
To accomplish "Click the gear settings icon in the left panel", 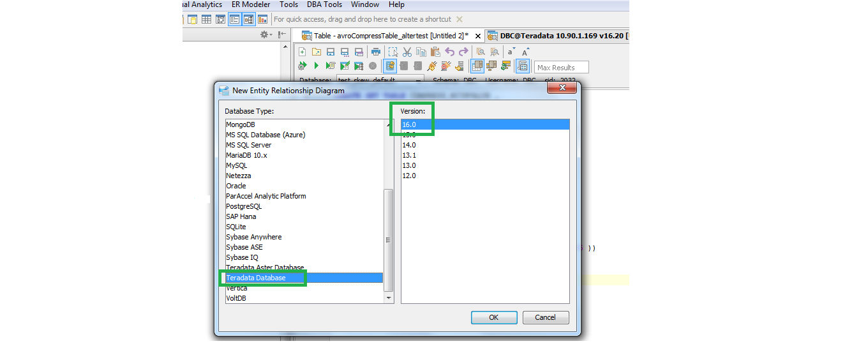I will 265,34.
